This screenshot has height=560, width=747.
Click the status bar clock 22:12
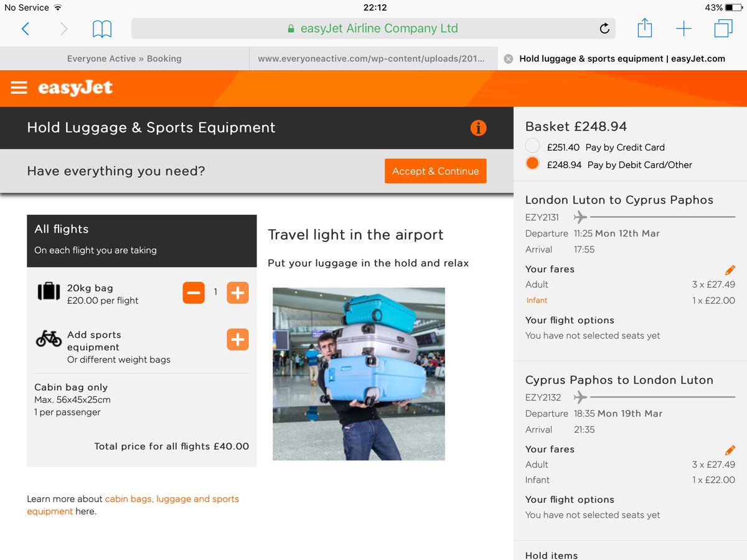click(x=375, y=7)
